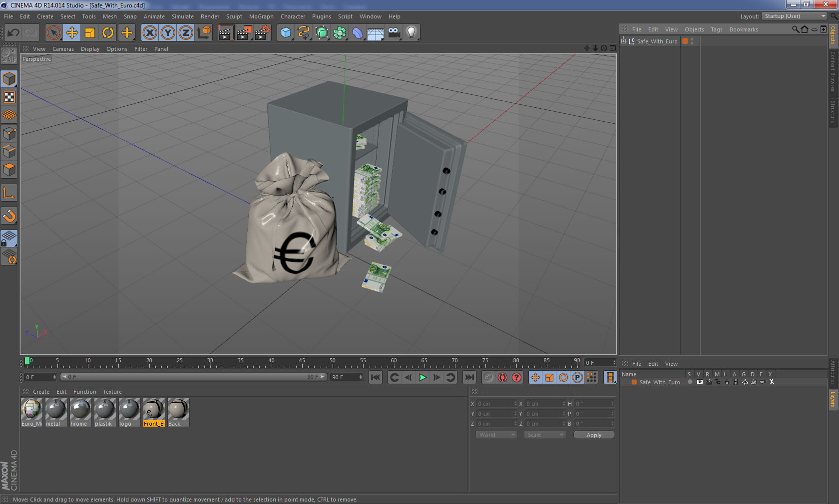This screenshot has width=839, height=504.
Task: Activate the Move tool in top toolbar
Action: pyautogui.click(x=72, y=33)
